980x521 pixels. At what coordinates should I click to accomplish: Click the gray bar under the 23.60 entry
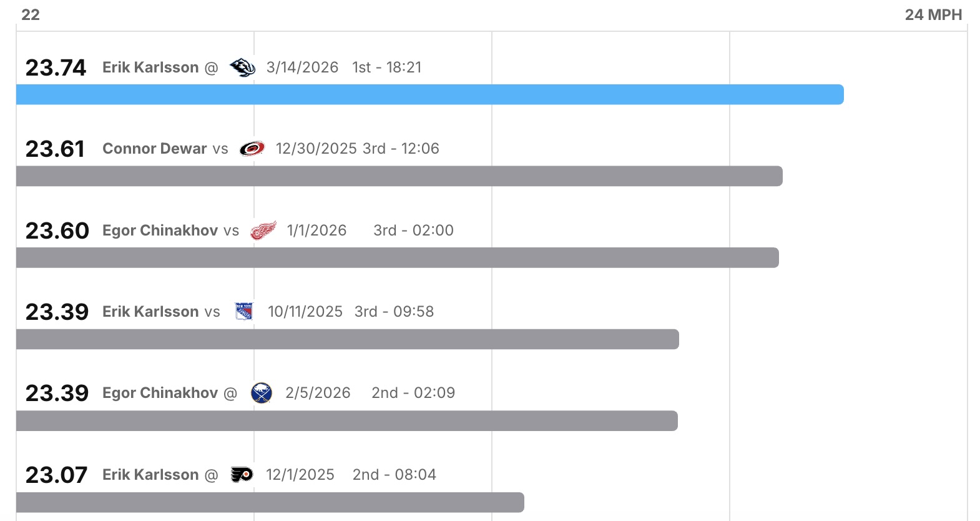[397, 257]
